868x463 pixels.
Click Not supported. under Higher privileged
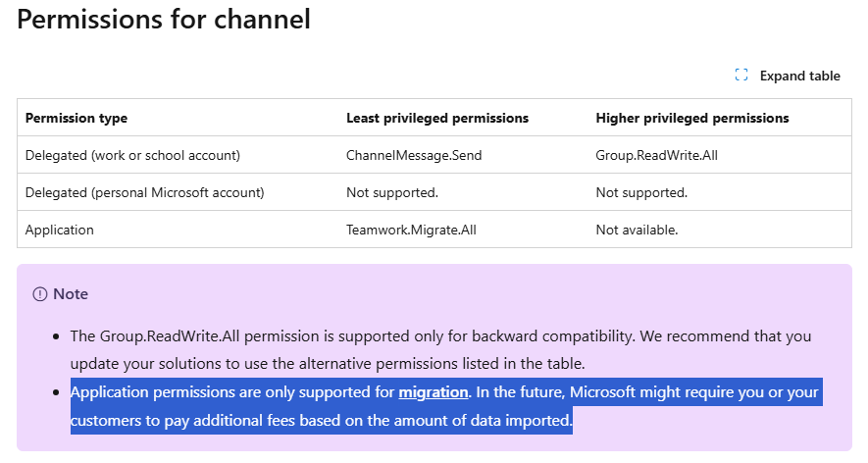pos(641,192)
